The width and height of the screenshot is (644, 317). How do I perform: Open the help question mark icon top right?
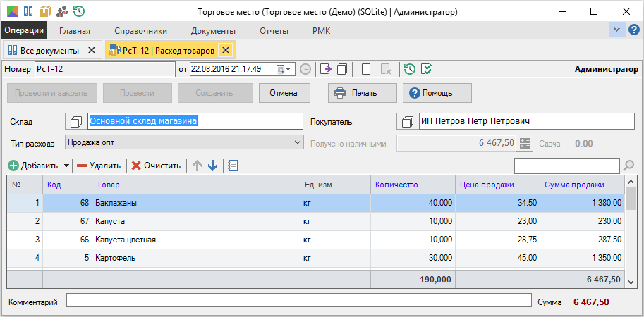click(633, 30)
